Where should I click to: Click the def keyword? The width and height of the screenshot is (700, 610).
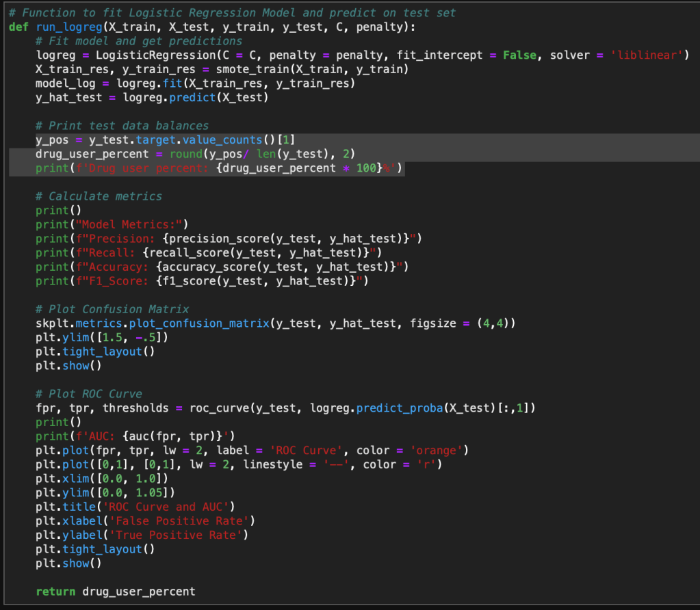(18, 27)
